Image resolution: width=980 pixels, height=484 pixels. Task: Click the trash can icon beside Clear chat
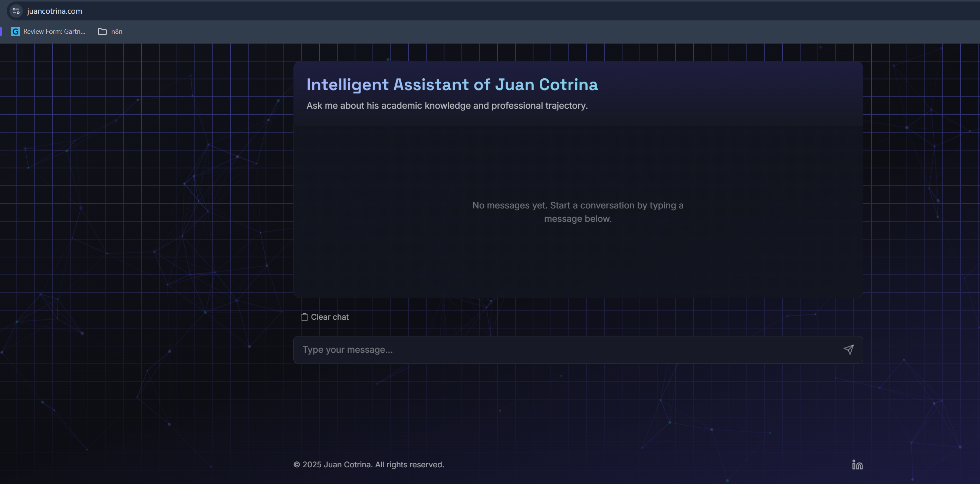pyautogui.click(x=304, y=317)
